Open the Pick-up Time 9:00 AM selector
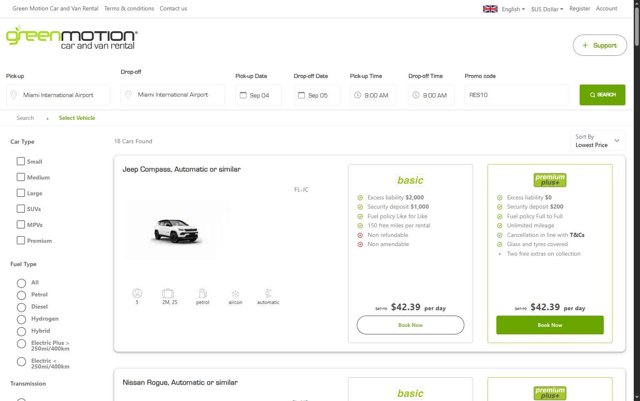Image resolution: width=640 pixels, height=401 pixels. [x=373, y=95]
